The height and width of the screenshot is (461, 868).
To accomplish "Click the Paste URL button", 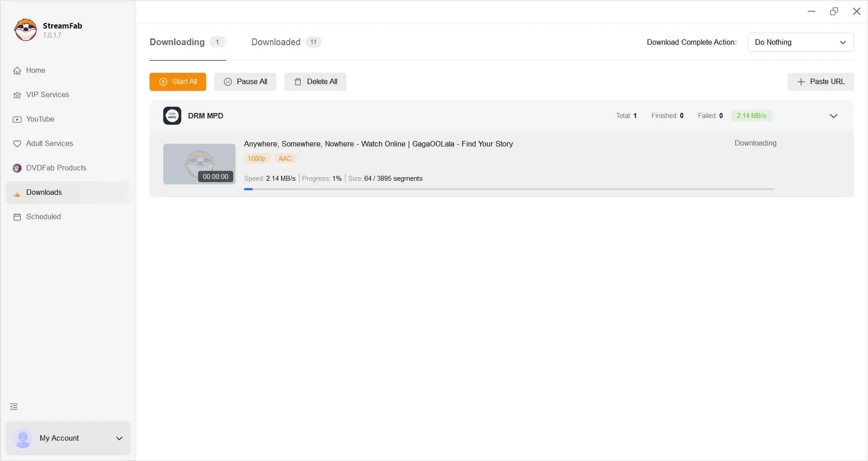I will 821,82.
